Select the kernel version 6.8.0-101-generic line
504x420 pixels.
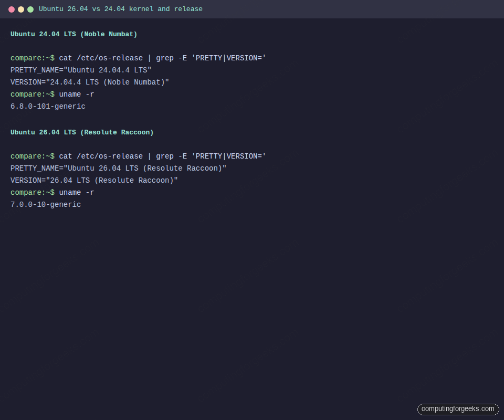point(48,106)
